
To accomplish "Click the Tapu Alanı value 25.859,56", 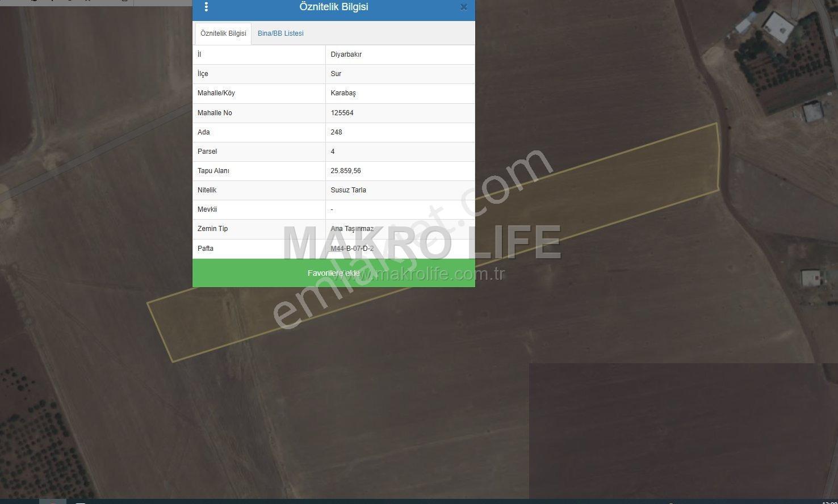I will click(346, 171).
